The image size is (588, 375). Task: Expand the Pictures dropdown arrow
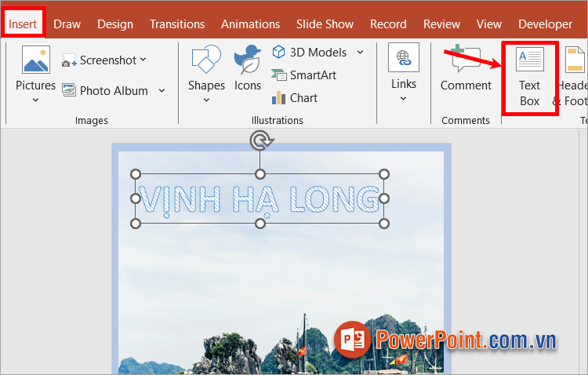35,100
